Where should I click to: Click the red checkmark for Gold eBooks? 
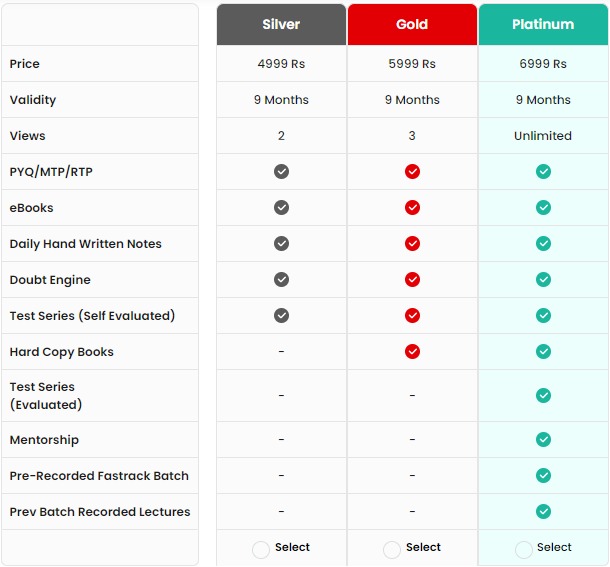point(412,207)
